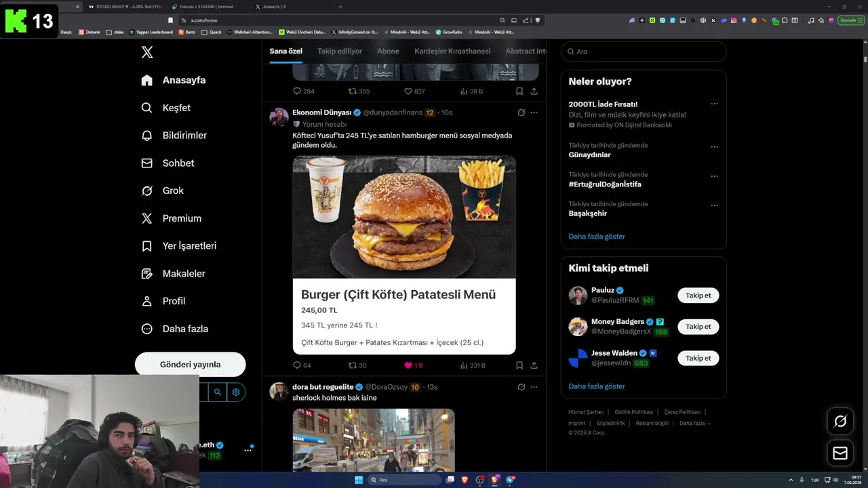
Task: Open Premium in the sidebar
Action: tap(171, 218)
